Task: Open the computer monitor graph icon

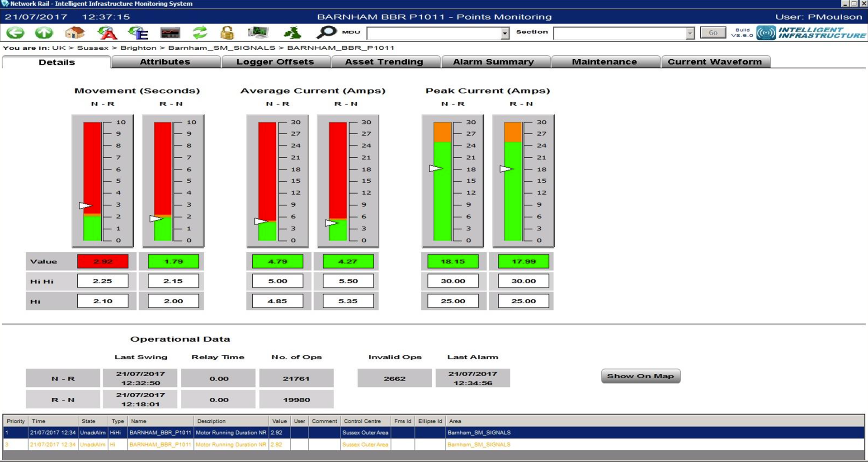Action: 258,33
